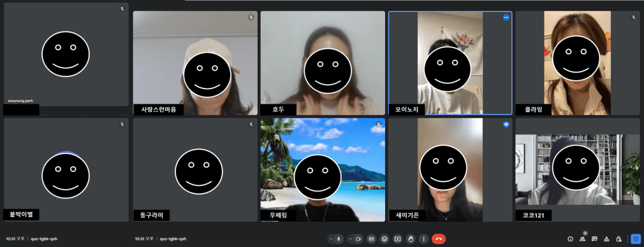Viewport: 644px width, 247px height.
Task: Open the Activities shapes icon
Action: pos(606,239)
